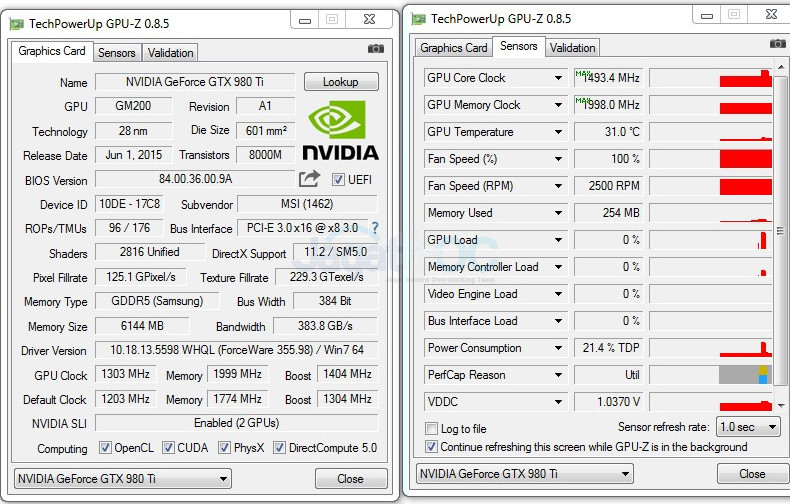
Task: Click the Power Consumption value 21.4 % TDP
Action: (608, 348)
